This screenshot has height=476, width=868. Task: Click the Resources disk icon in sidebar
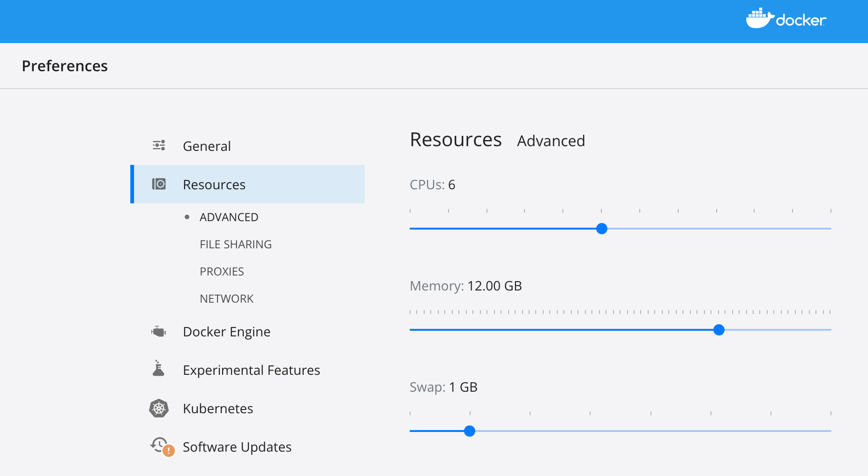tap(159, 184)
